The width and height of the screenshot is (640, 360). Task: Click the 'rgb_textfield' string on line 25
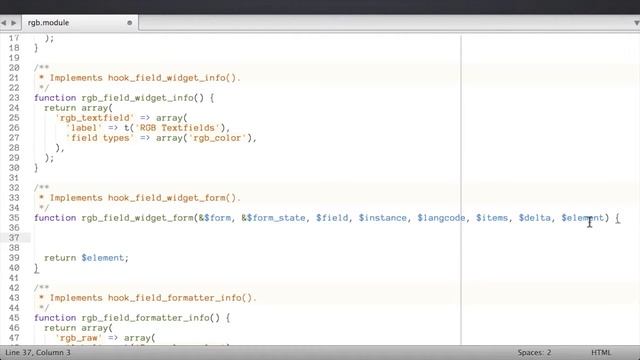[95, 118]
